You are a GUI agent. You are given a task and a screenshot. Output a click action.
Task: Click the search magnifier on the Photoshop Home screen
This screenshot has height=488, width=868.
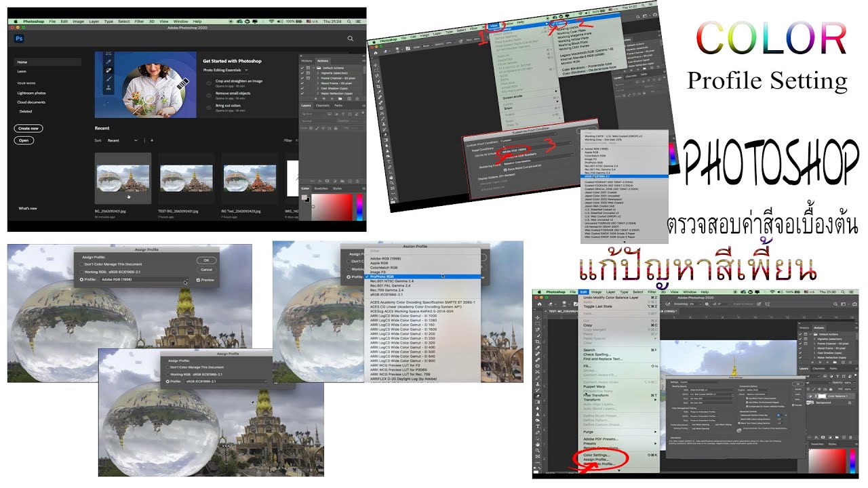tap(351, 39)
